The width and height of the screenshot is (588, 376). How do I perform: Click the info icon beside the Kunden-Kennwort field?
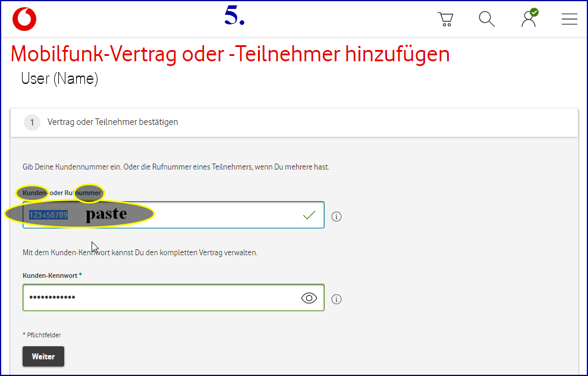(337, 299)
